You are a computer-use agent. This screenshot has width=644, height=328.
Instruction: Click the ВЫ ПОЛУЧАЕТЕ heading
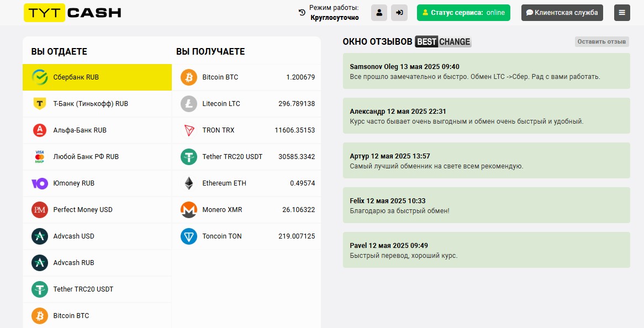210,51
